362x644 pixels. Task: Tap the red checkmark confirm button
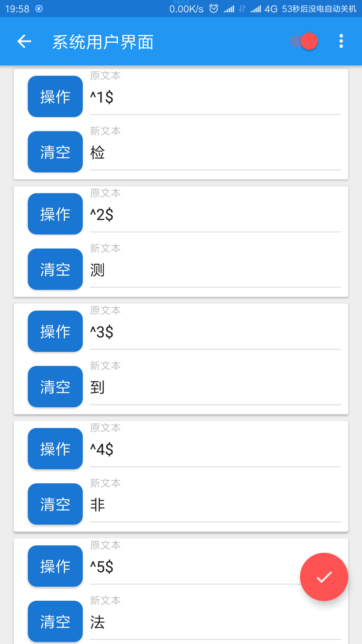[324, 577]
